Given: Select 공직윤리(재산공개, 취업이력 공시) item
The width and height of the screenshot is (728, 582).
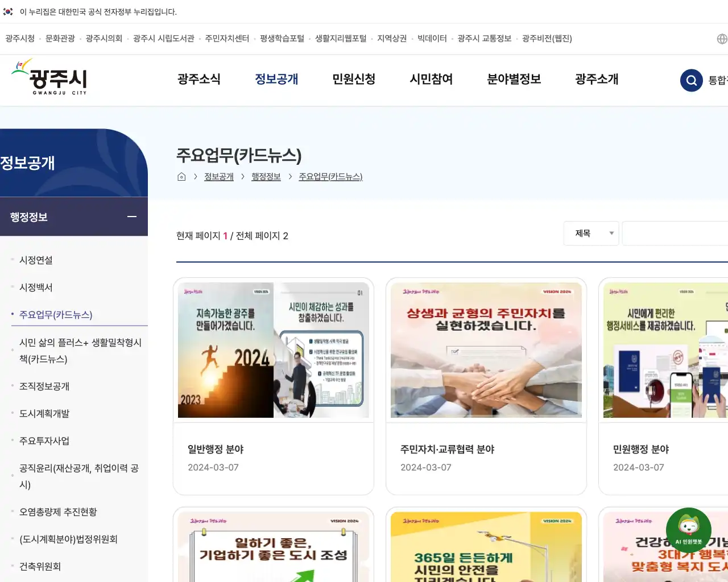Looking at the screenshot, I should coord(79,476).
